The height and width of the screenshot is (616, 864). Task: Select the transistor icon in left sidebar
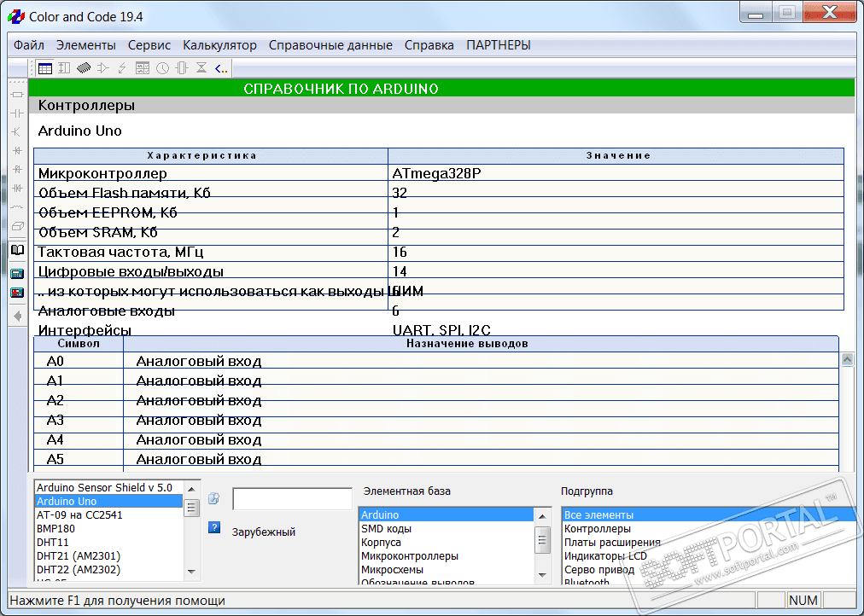click(x=18, y=132)
